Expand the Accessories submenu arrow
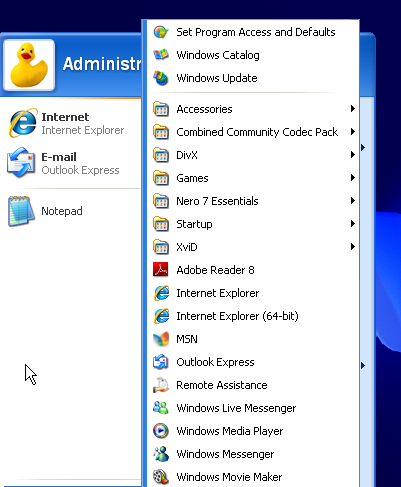The height and width of the screenshot is (487, 401). click(353, 109)
